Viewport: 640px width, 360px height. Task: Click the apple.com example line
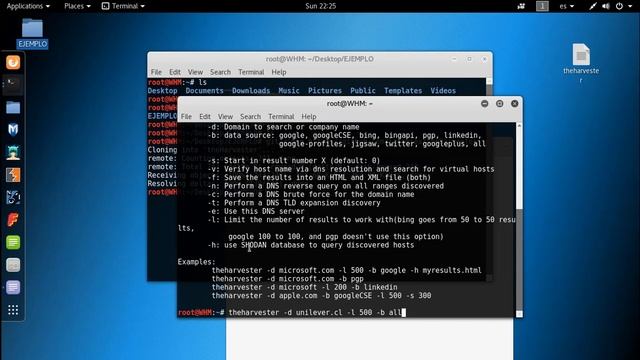tap(321, 296)
